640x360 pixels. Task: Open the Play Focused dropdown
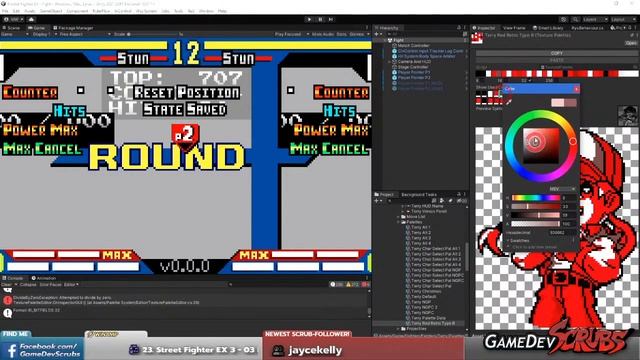291,34
